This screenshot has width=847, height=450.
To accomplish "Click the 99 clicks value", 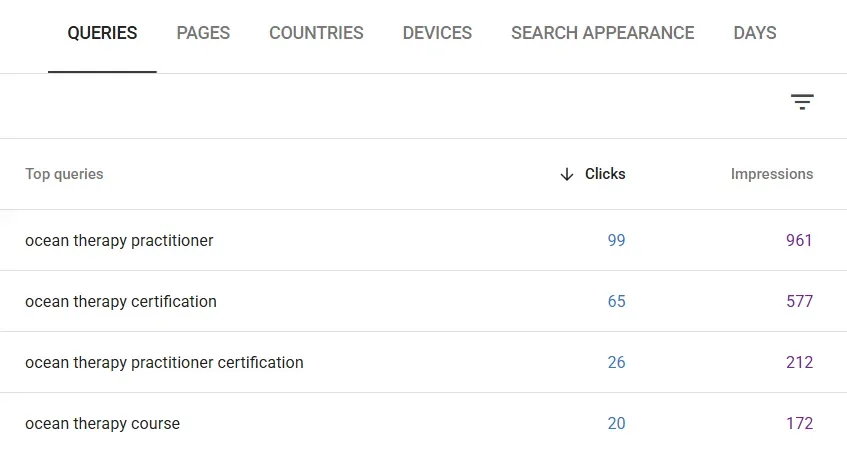I will click(616, 240).
